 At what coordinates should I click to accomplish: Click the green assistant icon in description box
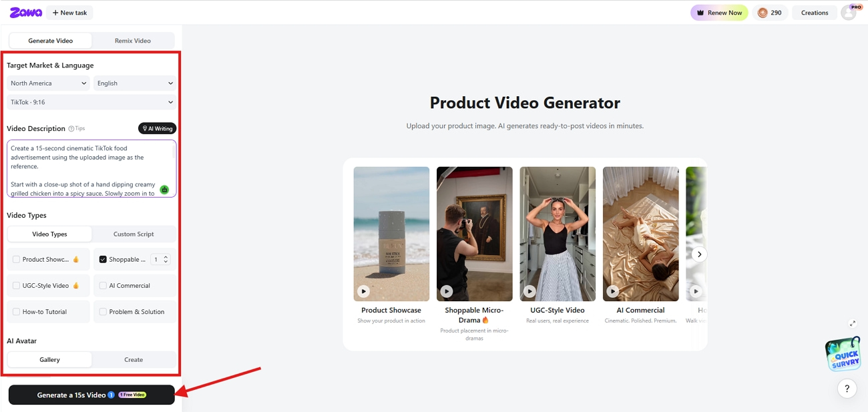tap(164, 190)
